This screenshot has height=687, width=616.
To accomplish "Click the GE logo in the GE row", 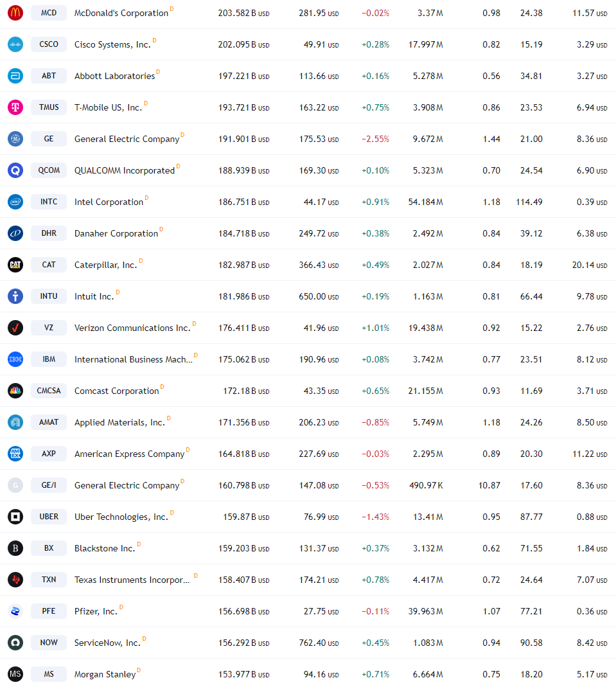I will (15, 139).
